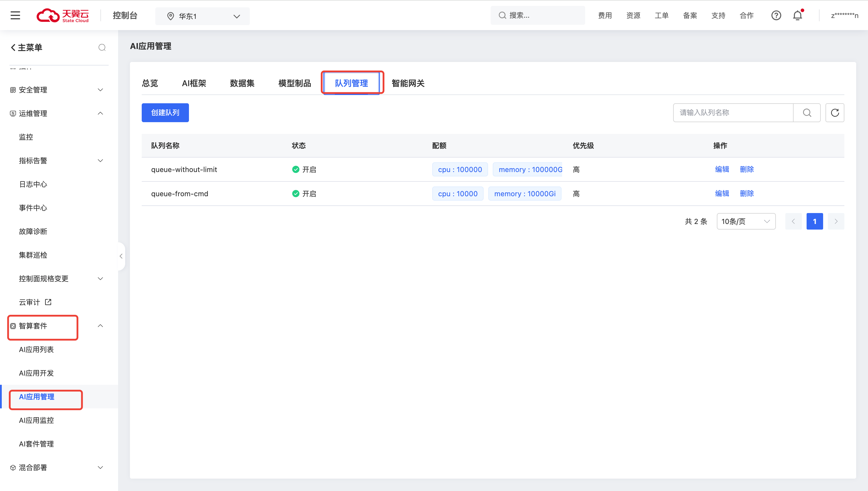Open the notifications bell icon

coord(797,16)
